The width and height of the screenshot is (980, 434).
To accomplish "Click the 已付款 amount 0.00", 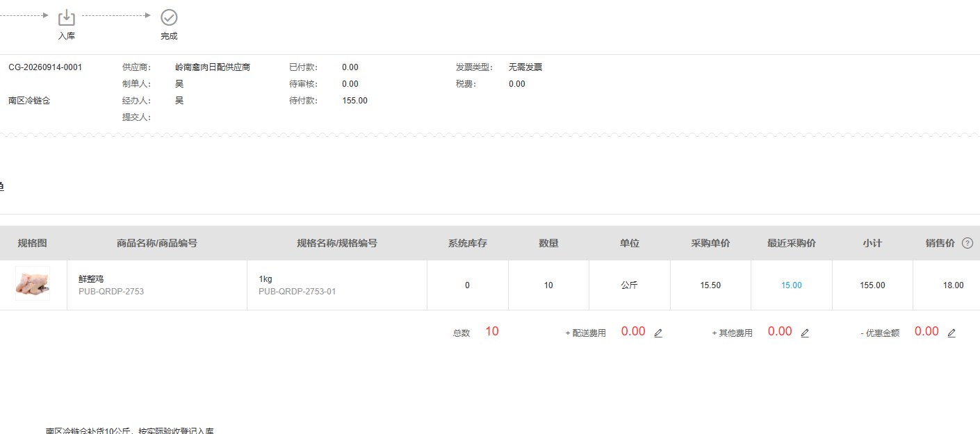I will click(350, 67).
